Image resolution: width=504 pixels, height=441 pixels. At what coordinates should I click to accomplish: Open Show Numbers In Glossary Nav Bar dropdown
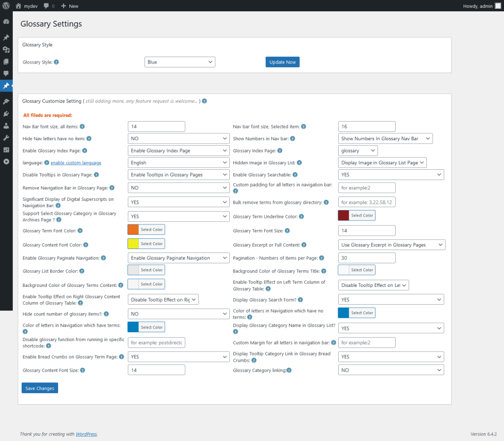click(x=385, y=138)
